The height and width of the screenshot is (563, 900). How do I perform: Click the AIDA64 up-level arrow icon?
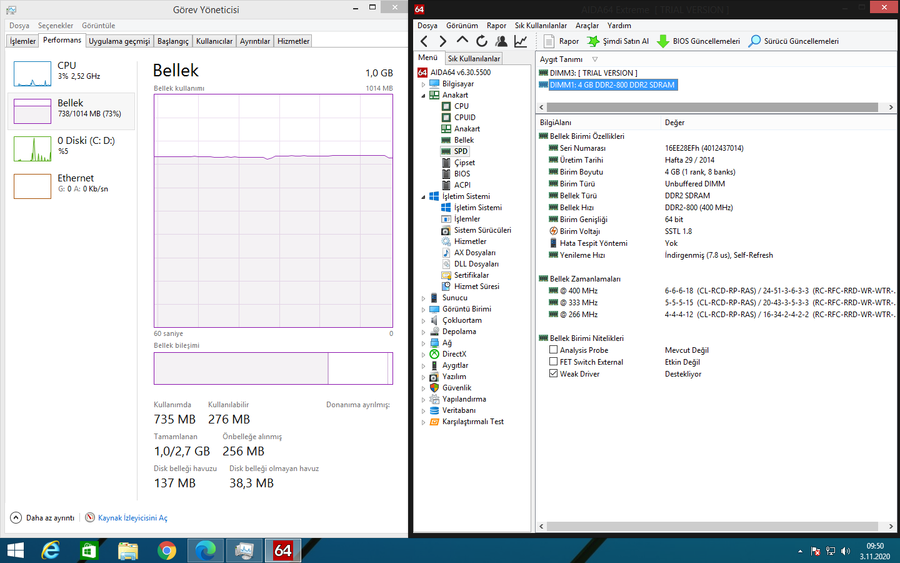click(462, 41)
